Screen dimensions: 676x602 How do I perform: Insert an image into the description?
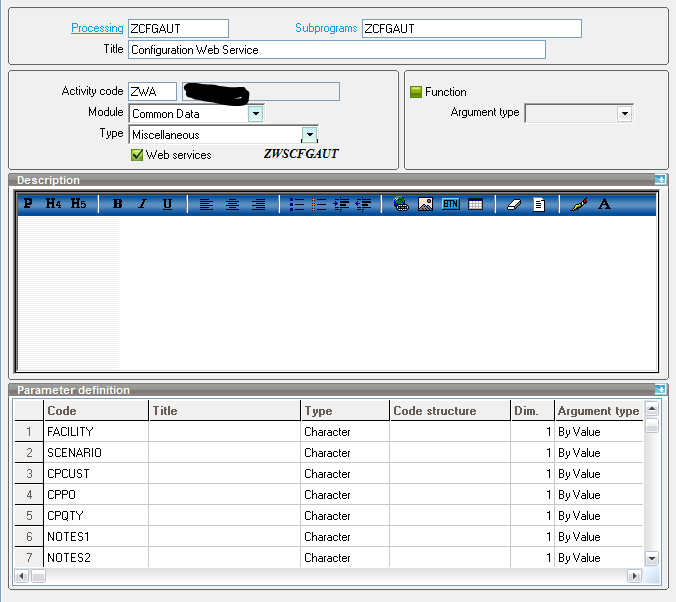click(x=425, y=204)
